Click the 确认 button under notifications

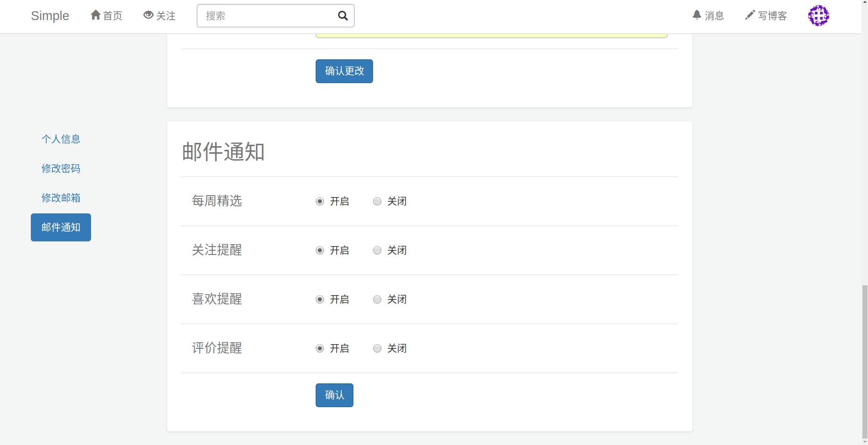pos(334,395)
